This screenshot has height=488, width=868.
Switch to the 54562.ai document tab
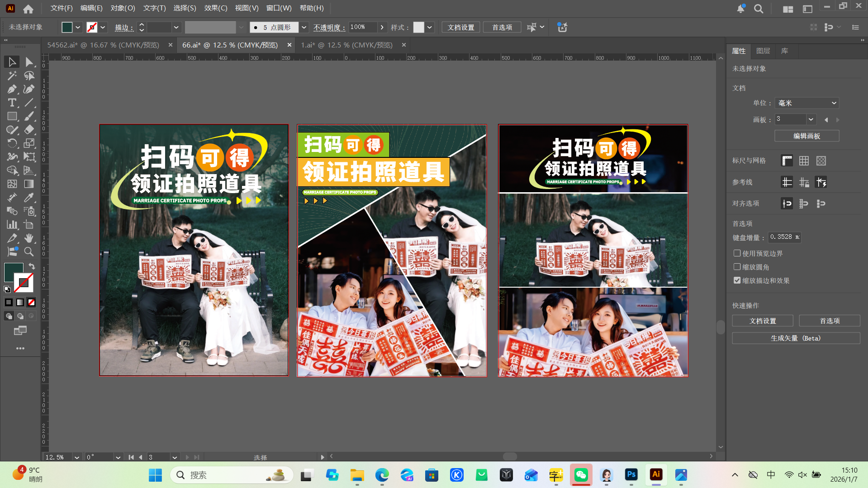(103, 45)
